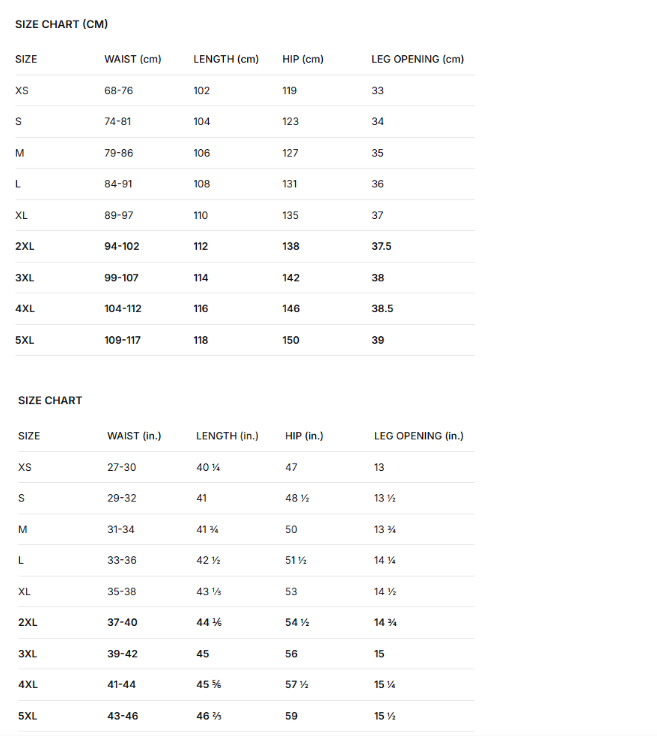657x736 pixels.
Task: Select length value 40 ¼ for XS
Action: pos(208,468)
